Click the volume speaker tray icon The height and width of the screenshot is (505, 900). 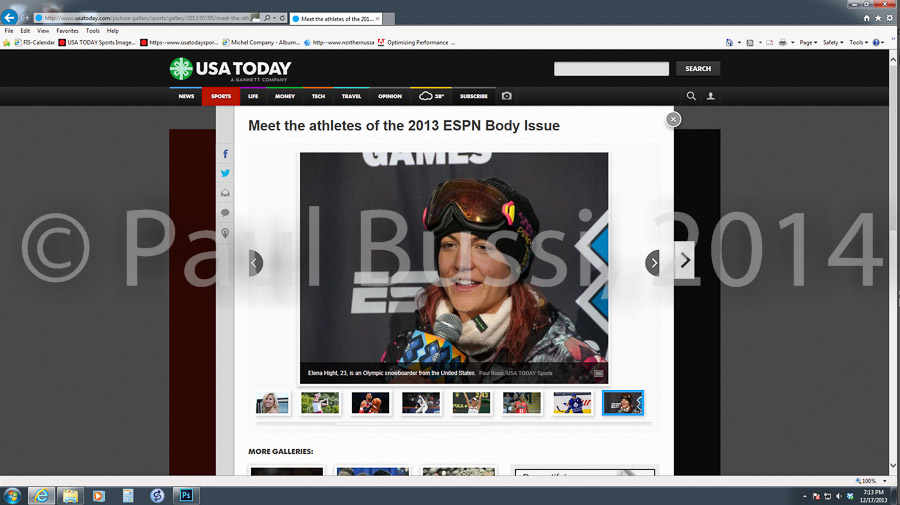coord(839,496)
